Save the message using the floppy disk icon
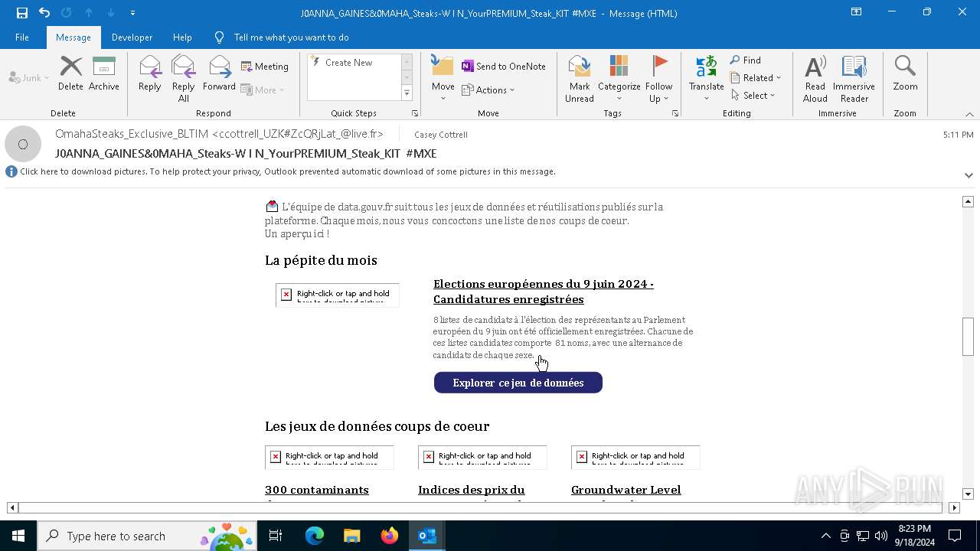 (x=21, y=13)
